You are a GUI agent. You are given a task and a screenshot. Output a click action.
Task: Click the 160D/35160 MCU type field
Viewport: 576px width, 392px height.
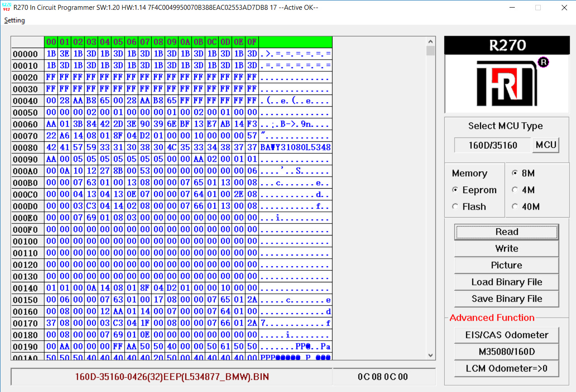tap(493, 145)
